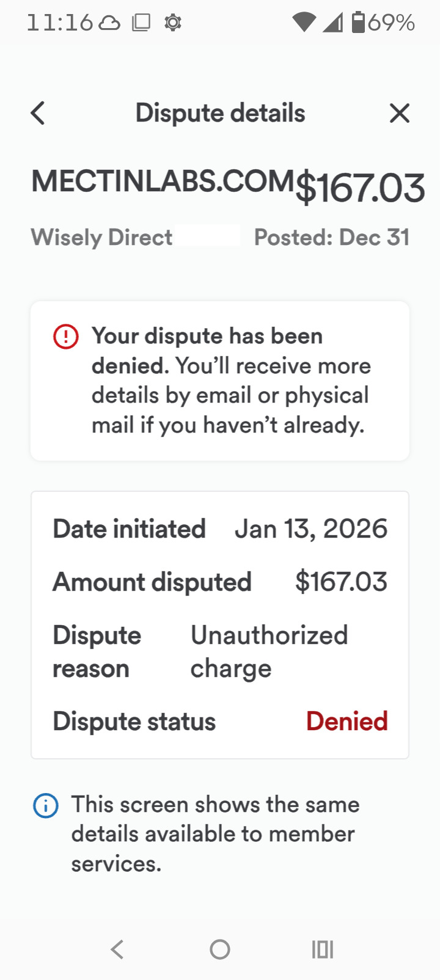Tap the MECTINLABS.COM merchant name
Screen dimensions: 440x980
click(x=163, y=181)
